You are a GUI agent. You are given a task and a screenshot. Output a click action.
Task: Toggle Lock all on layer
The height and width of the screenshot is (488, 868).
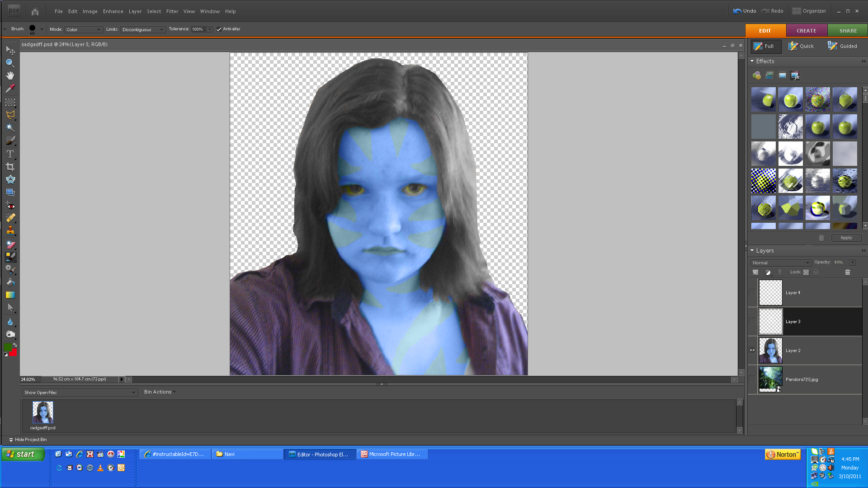(816, 272)
